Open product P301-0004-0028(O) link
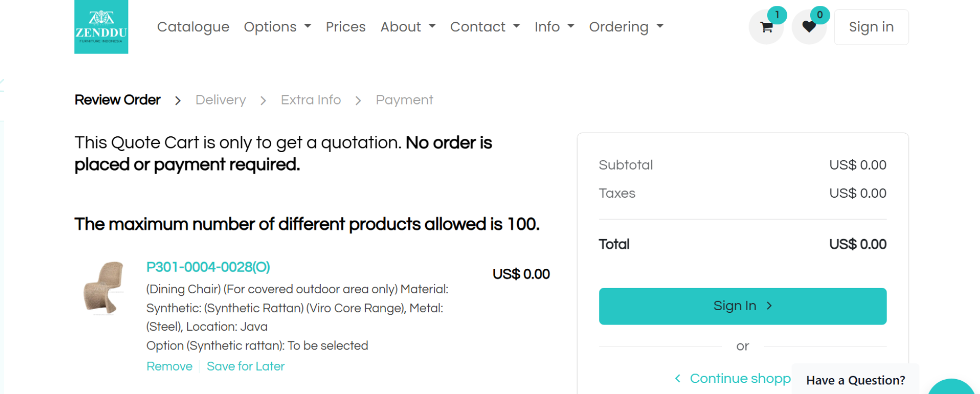The height and width of the screenshot is (394, 980). tap(208, 267)
